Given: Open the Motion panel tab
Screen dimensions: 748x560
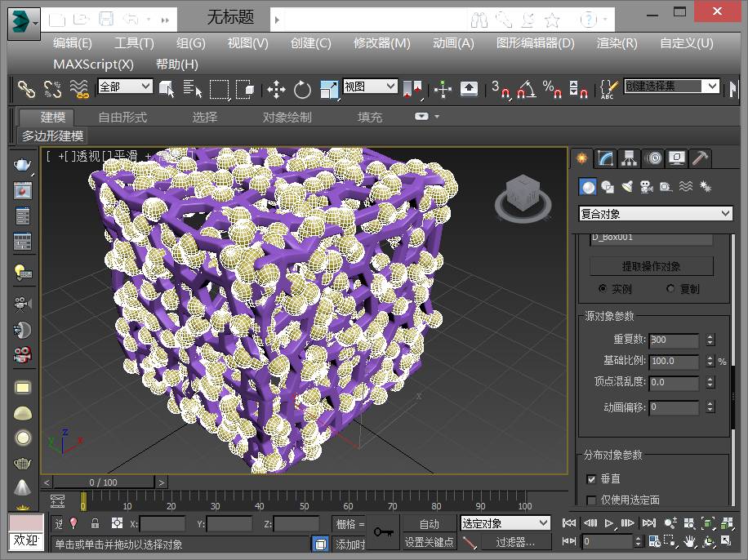Looking at the screenshot, I should pos(654,158).
